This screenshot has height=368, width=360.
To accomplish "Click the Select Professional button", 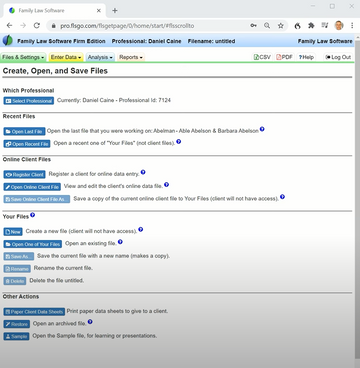I will pos(29,101).
